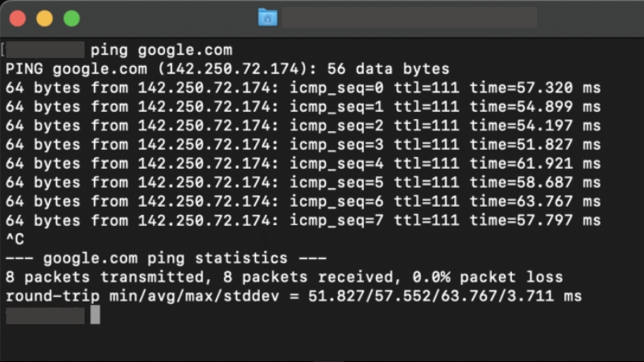
Task: Click the icmp_seq=1 output line
Action: [x=303, y=107]
